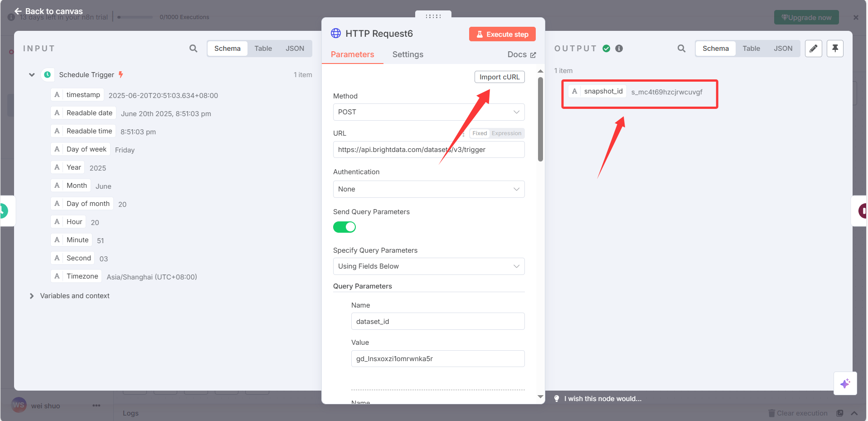Collapse the Schedule Trigger node
The height and width of the screenshot is (421, 868).
[x=32, y=75]
